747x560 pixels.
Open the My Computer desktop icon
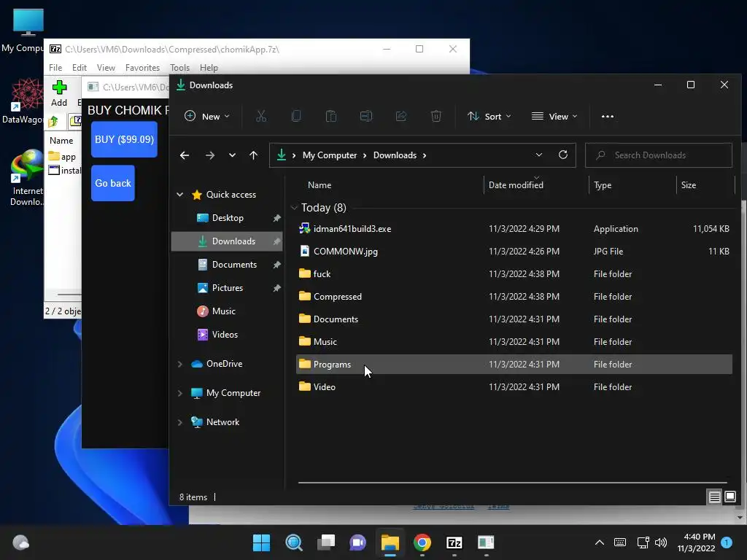tap(28, 30)
